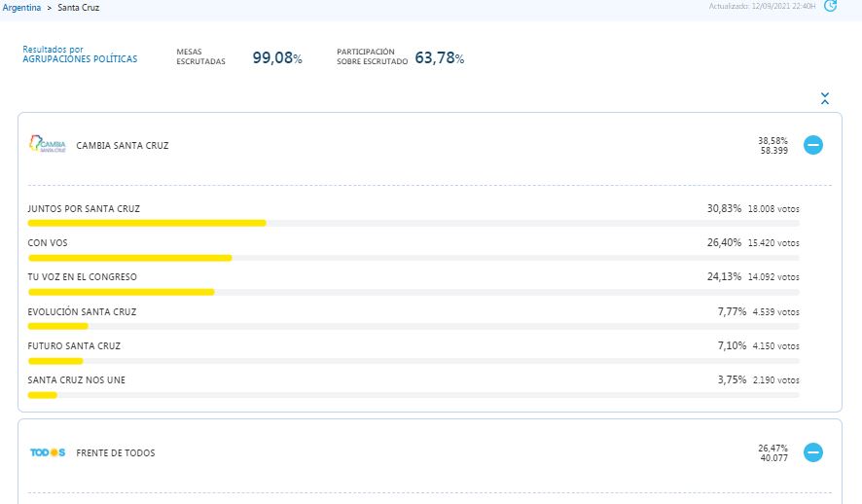Click the FUTURO SANTA CRUZ row
The width and height of the screenshot is (862, 504).
click(413, 352)
